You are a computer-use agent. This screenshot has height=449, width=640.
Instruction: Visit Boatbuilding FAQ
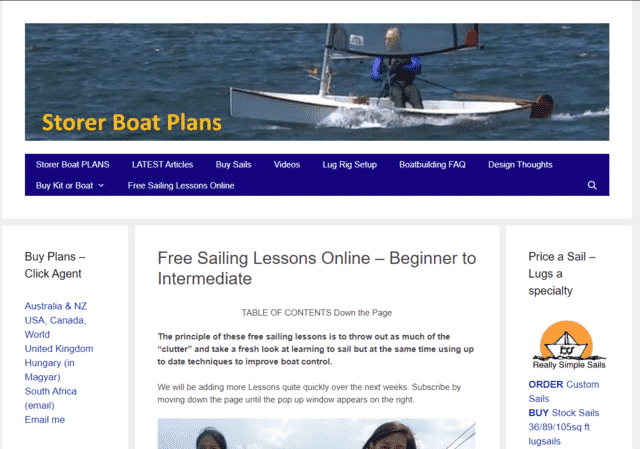pos(432,164)
